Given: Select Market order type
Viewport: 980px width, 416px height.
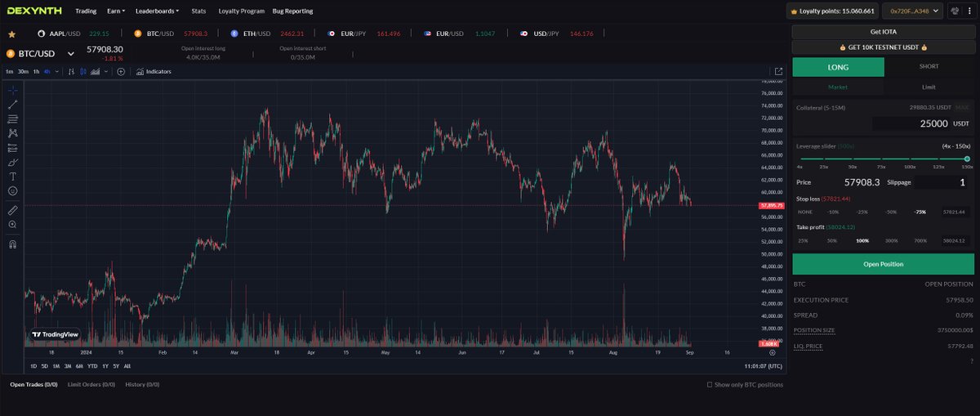Looking at the screenshot, I should [x=838, y=86].
